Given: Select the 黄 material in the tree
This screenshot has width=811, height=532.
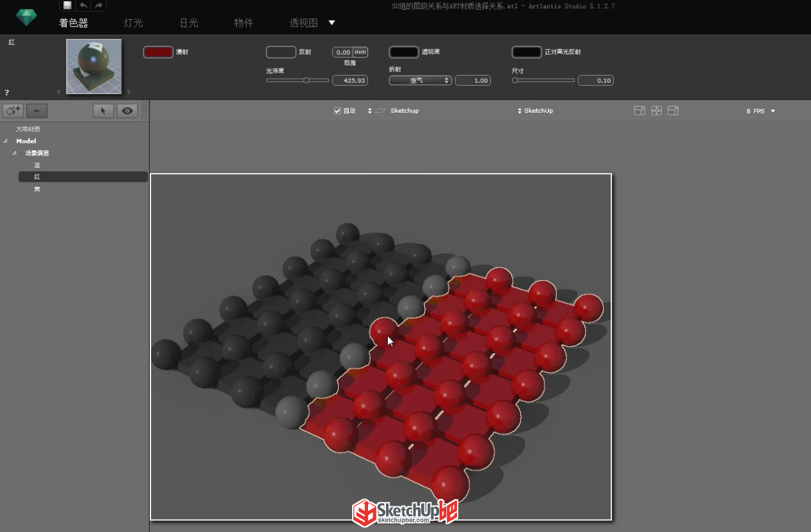Looking at the screenshot, I should point(37,189).
